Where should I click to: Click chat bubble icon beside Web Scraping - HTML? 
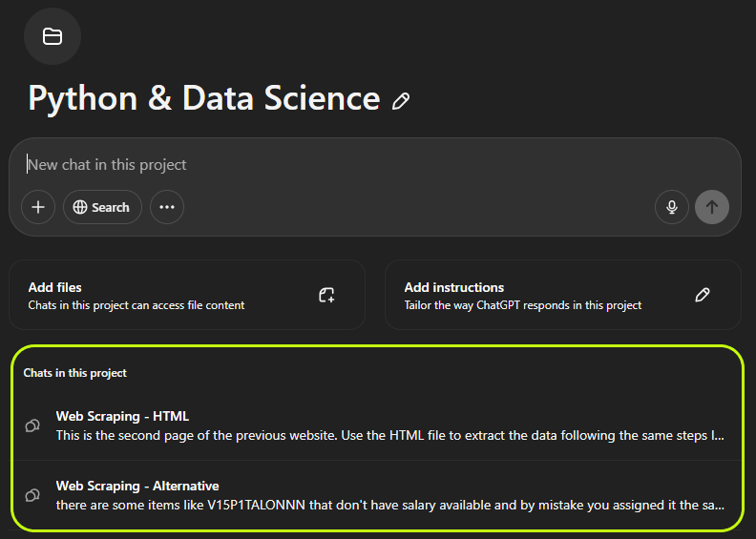coord(32,425)
